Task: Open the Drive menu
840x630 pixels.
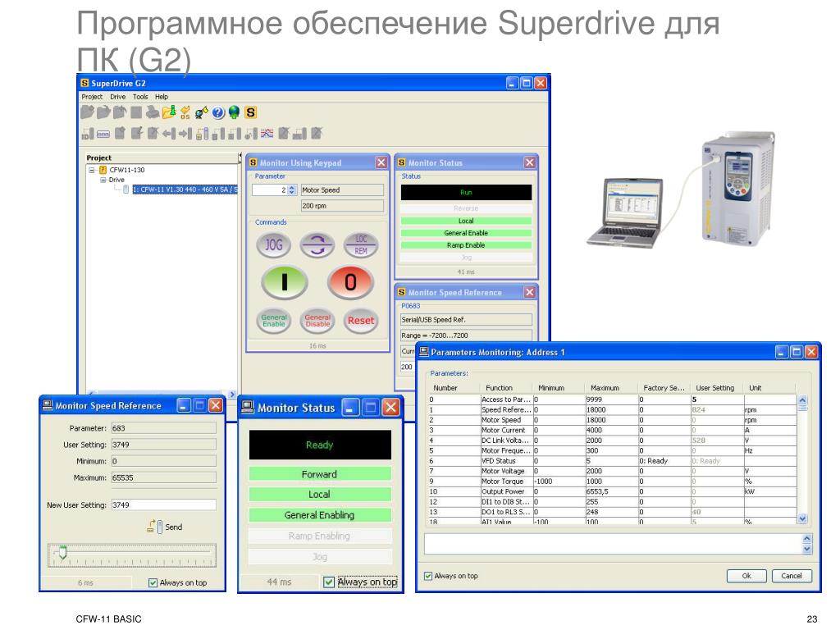Action: tap(118, 97)
